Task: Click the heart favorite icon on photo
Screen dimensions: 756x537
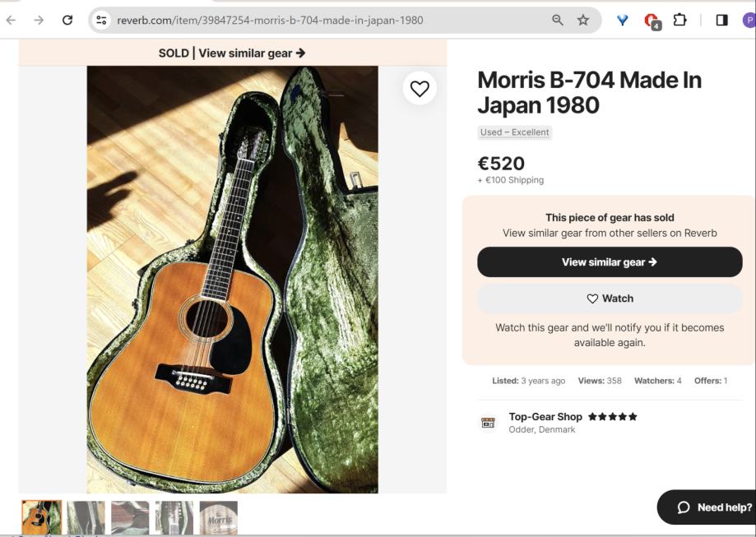Action: pos(420,89)
